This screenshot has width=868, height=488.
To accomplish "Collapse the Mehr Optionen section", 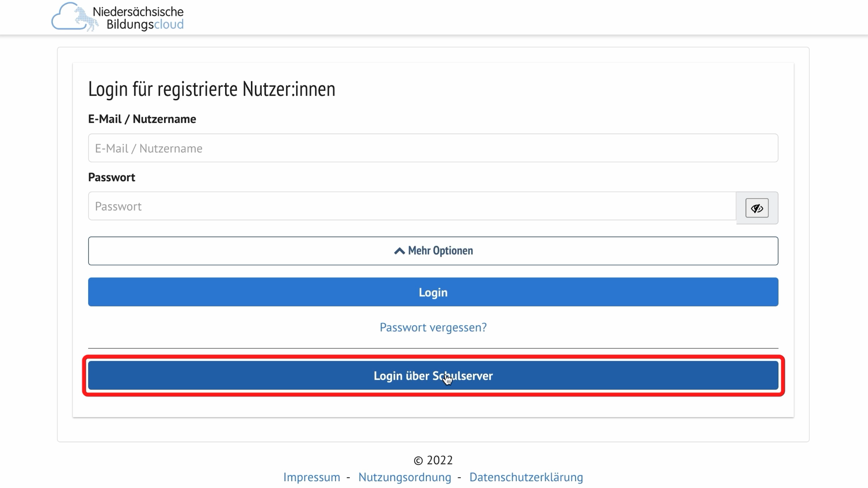I will coord(433,251).
